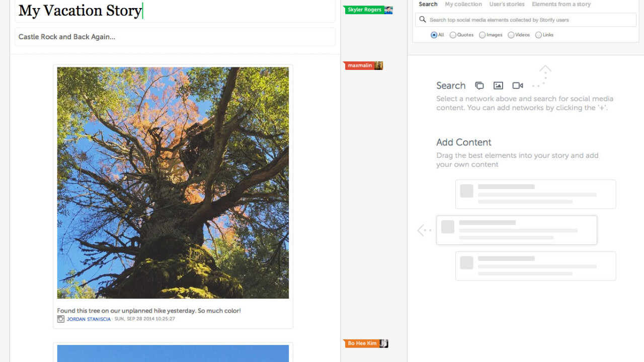Click the magnifying glass icon in search field
The width and height of the screenshot is (644, 362).
[423, 20]
